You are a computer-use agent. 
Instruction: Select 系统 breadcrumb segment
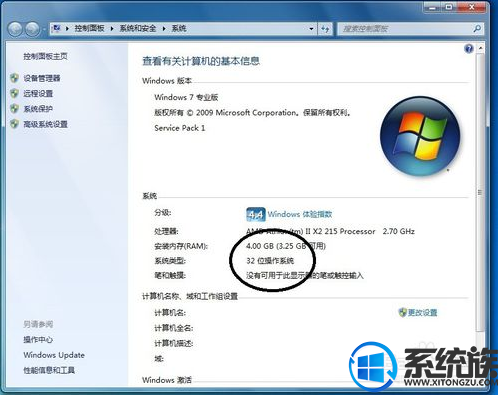coord(179,29)
